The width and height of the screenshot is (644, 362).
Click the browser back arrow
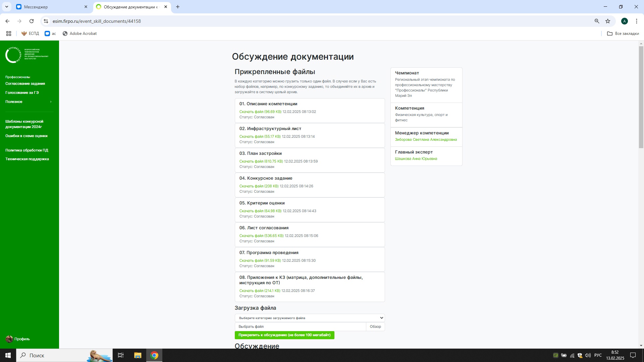[x=7, y=21]
